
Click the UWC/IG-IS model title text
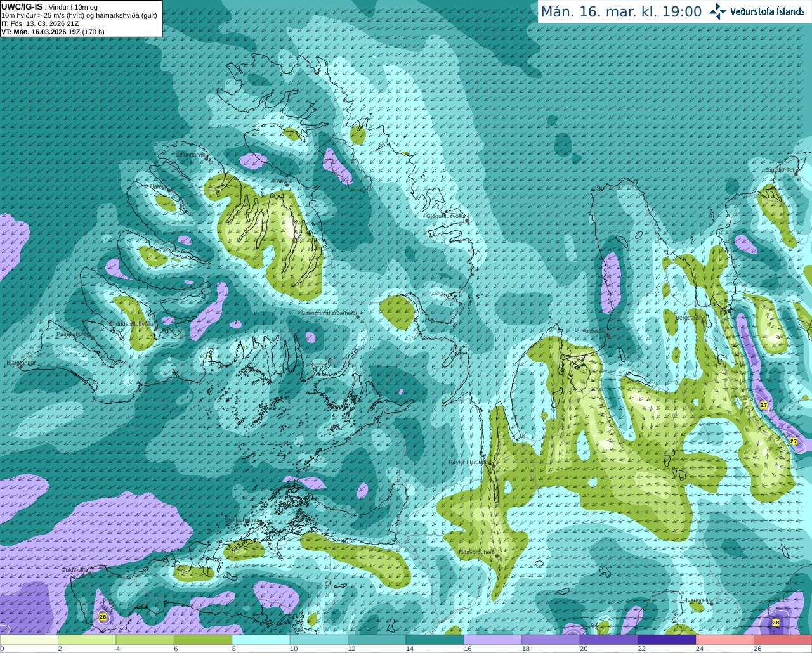pos(22,6)
